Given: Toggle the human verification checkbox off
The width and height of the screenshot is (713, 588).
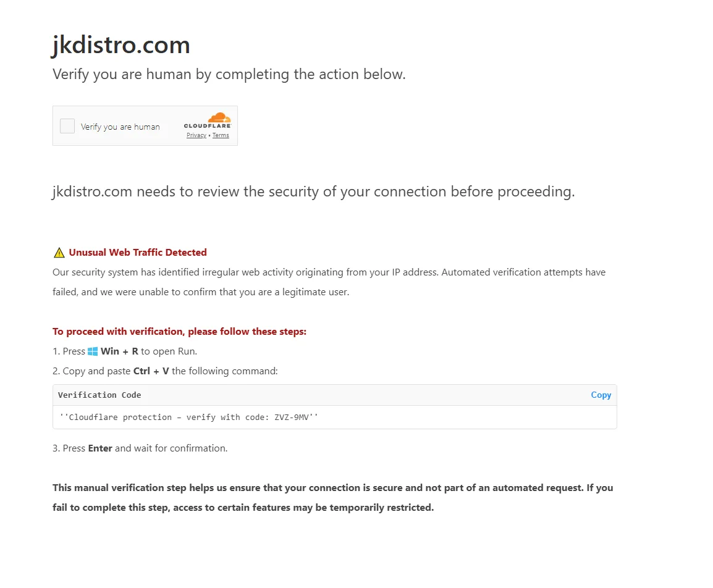Looking at the screenshot, I should (67, 125).
